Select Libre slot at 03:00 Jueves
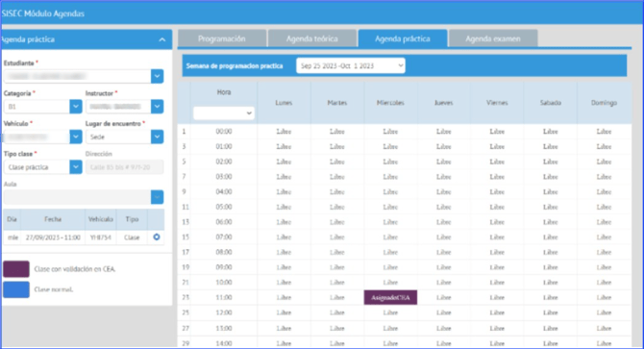 pos(443,177)
